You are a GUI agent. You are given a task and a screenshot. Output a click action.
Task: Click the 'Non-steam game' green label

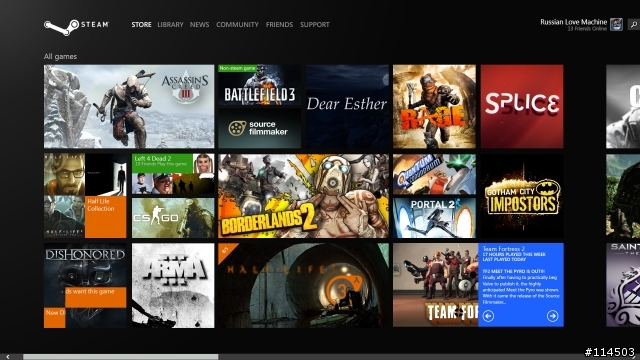pos(238,68)
